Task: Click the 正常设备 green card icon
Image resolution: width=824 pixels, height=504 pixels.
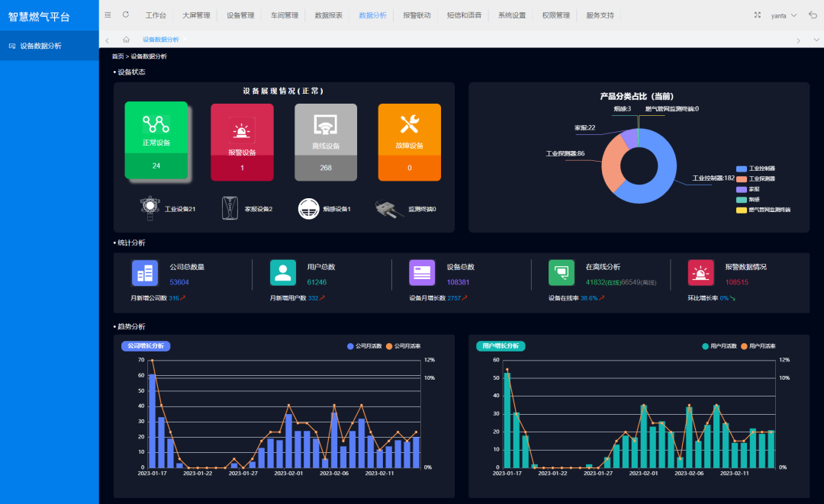Action: [x=156, y=124]
